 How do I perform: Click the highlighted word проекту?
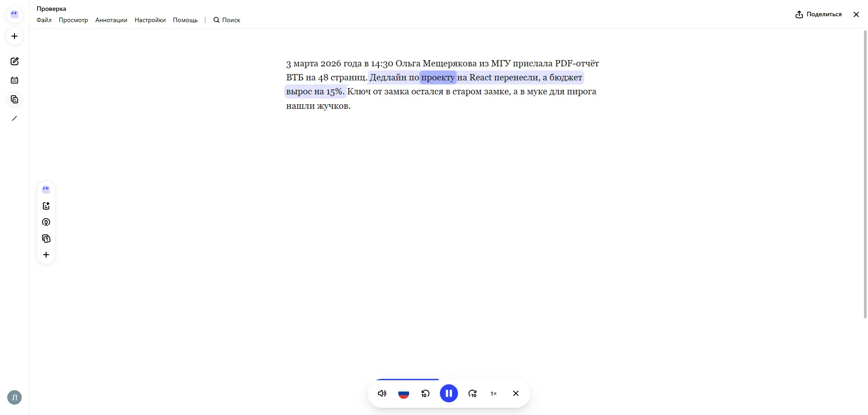(438, 78)
